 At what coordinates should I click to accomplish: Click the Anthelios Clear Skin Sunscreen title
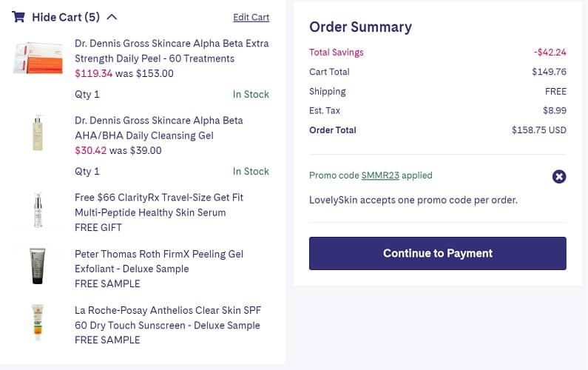168,317
